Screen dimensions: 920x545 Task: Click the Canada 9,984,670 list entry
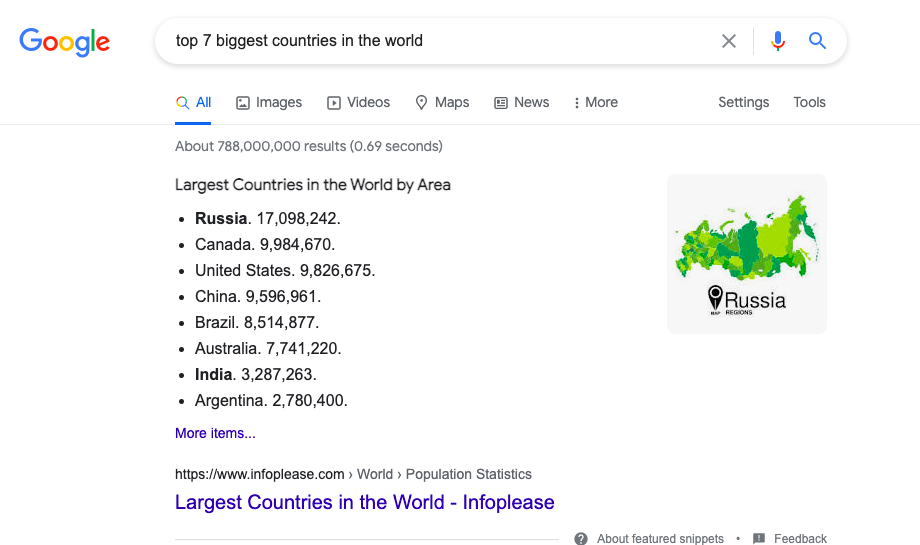click(x=265, y=245)
